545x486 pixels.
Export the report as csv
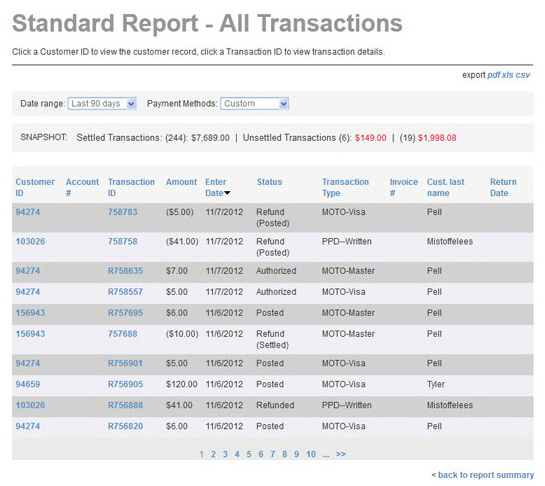click(523, 75)
